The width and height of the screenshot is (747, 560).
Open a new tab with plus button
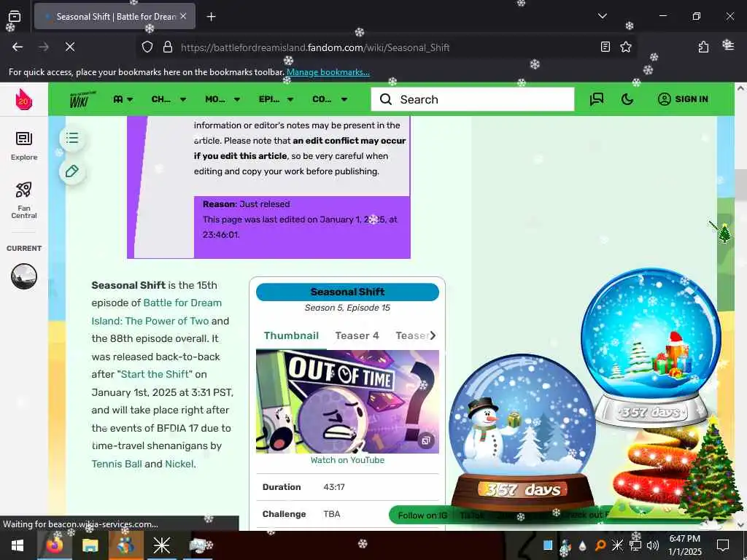click(x=211, y=17)
